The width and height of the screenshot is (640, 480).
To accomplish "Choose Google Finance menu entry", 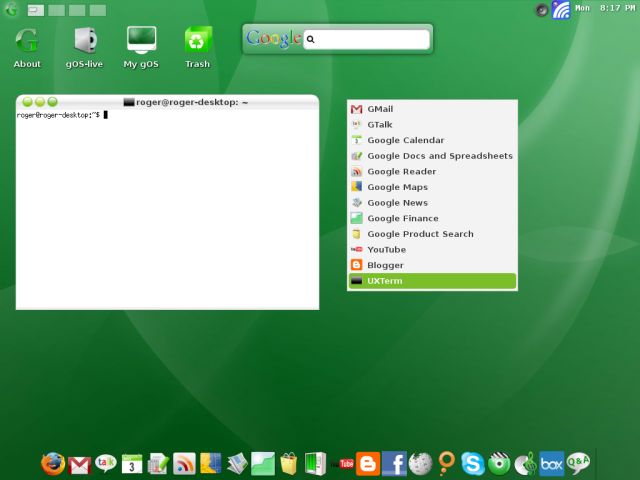I will click(432, 218).
